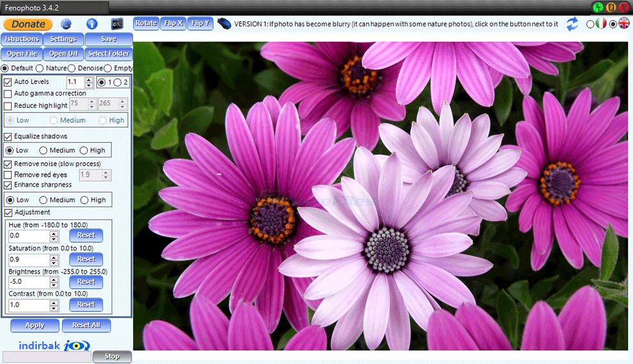Open Settings
This screenshot has width=633, height=364.
point(63,39)
